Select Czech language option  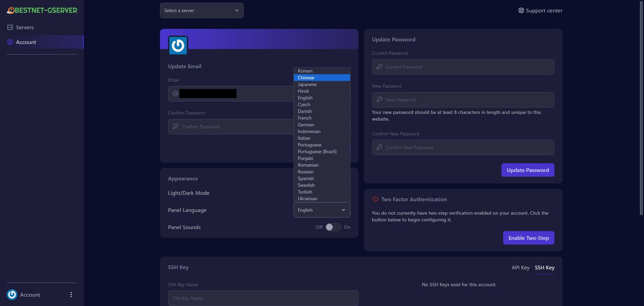pyautogui.click(x=322, y=104)
